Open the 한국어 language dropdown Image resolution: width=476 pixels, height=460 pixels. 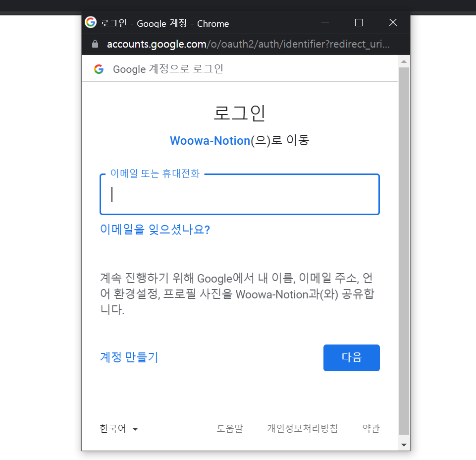[119, 428]
